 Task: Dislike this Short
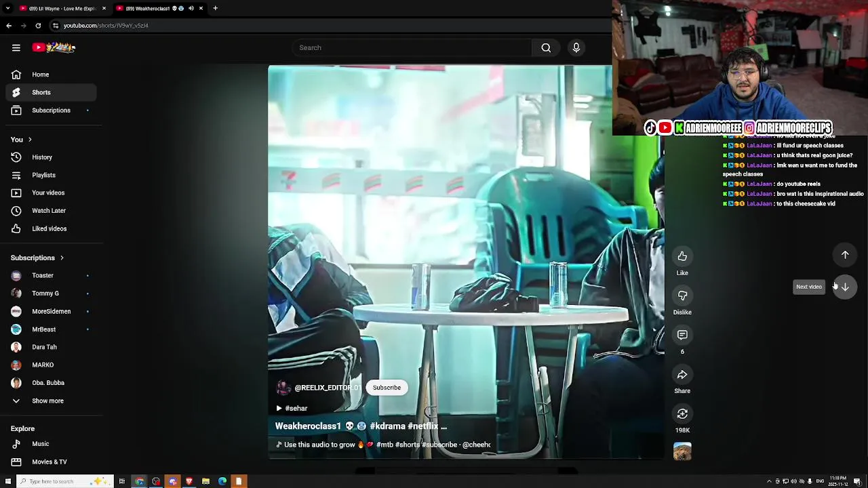point(682,296)
